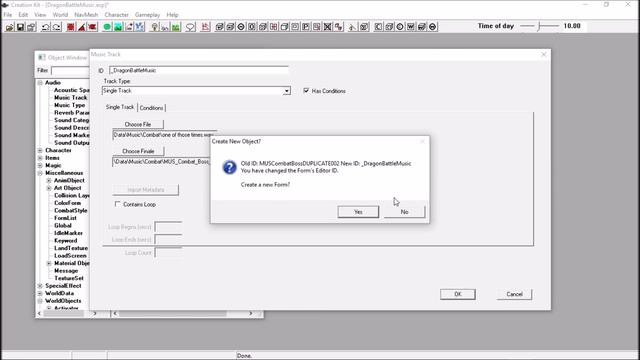Open the File menu

point(8,15)
